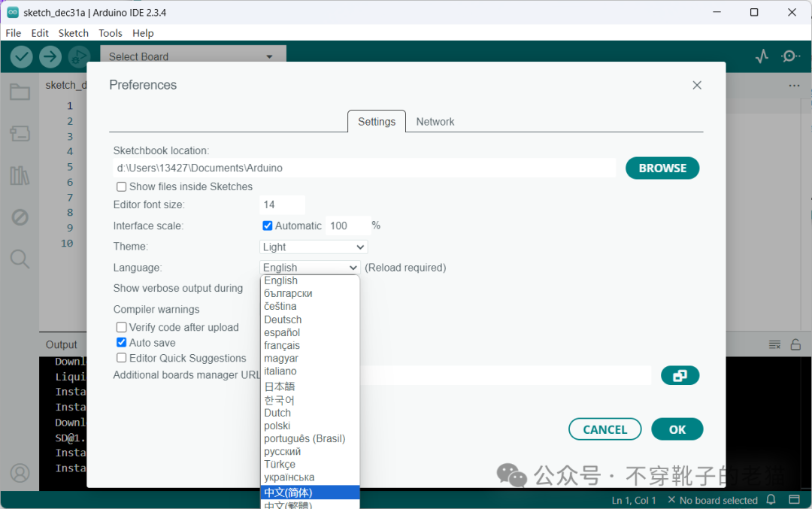Uncheck the Auto save checkbox
The image size is (812, 509).
[121, 343]
